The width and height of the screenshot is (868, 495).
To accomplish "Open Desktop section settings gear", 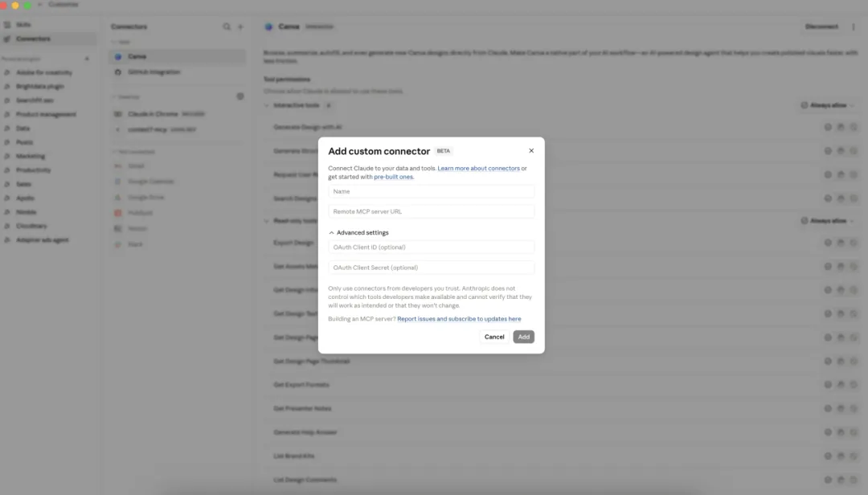I will (x=240, y=96).
